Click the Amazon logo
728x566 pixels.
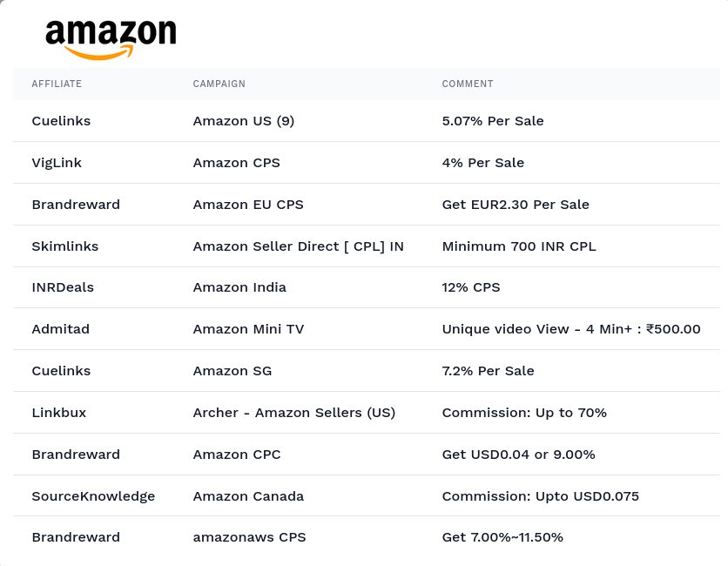(x=111, y=39)
